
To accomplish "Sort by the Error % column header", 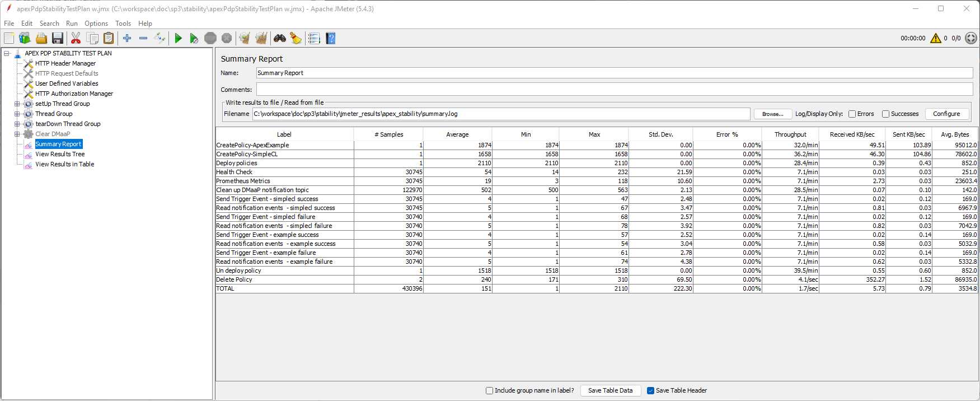I will (x=727, y=134).
